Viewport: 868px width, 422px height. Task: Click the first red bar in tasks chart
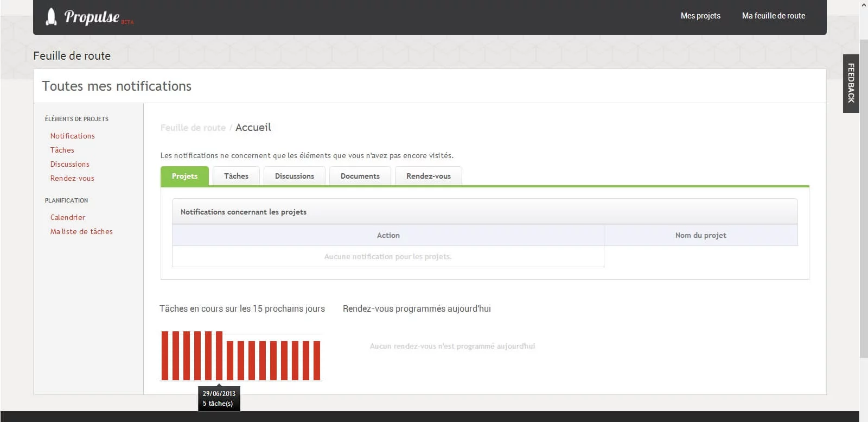pos(165,356)
